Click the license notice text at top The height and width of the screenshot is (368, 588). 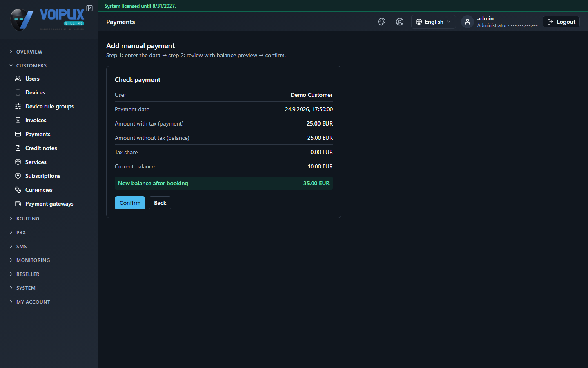pos(140,6)
